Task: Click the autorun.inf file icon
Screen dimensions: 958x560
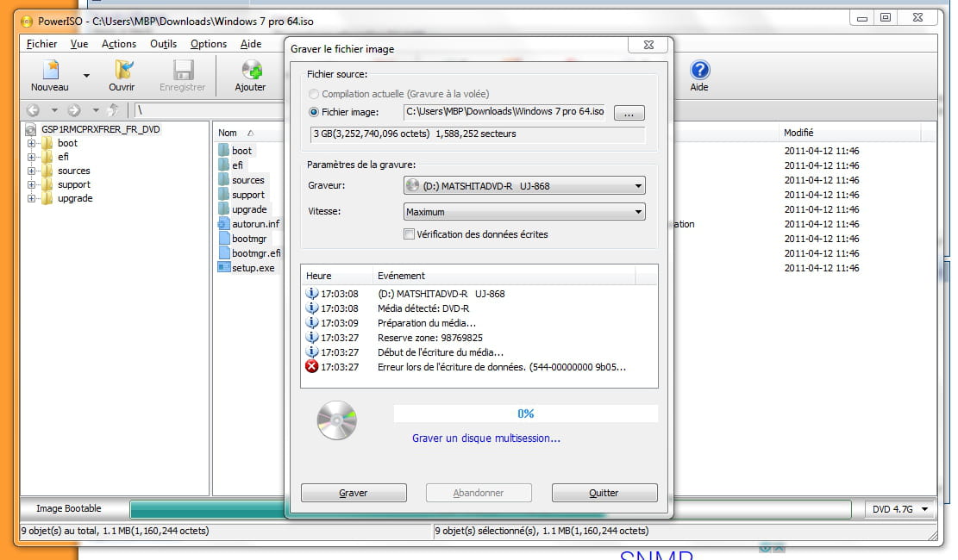Action: 223,223
